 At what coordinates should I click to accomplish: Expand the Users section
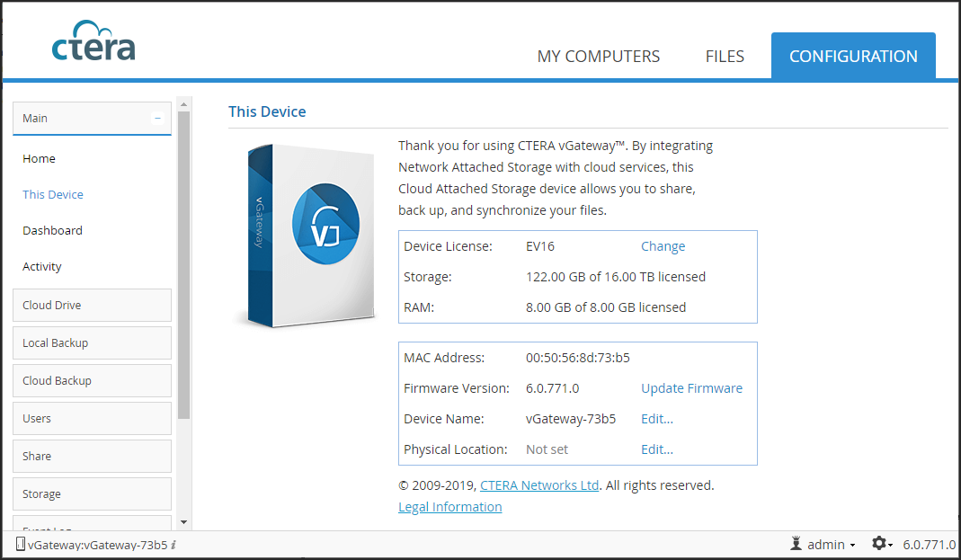coord(92,419)
